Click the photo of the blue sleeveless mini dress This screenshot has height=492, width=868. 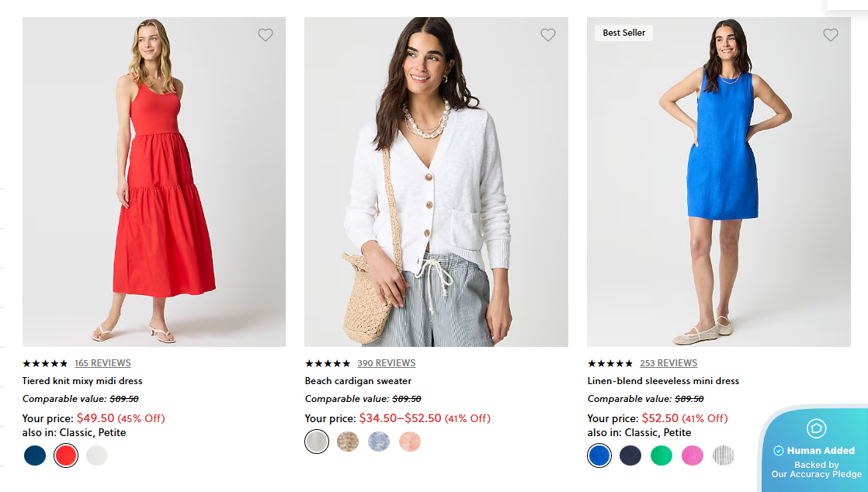point(718,182)
